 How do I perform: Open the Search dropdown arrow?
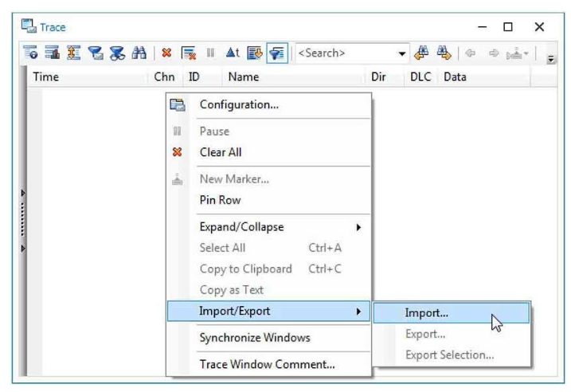pyautogui.click(x=401, y=53)
